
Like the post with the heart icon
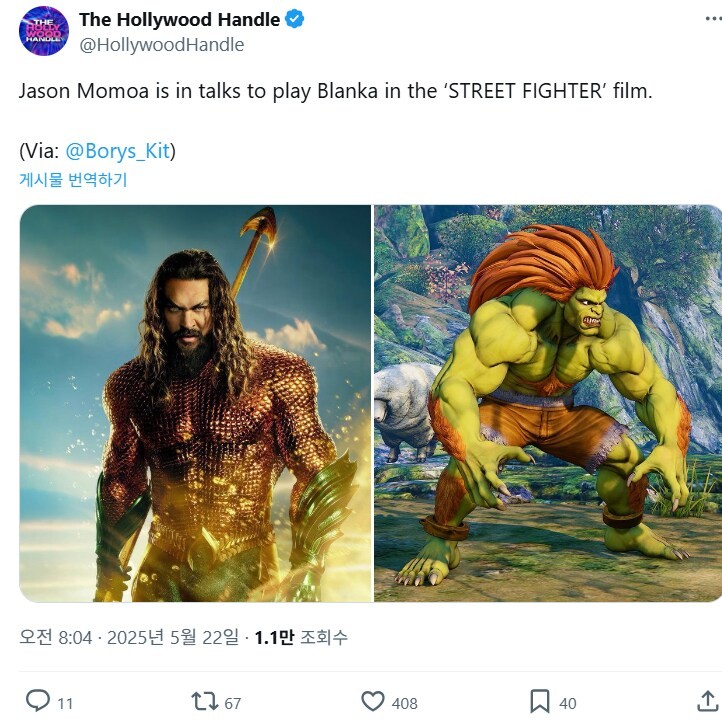coord(373,701)
